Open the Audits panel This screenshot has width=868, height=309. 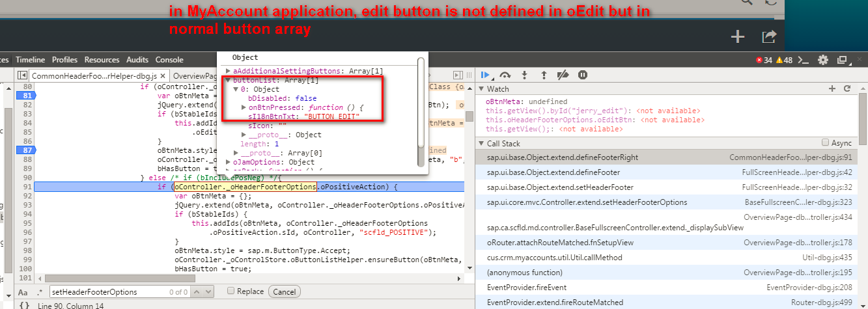click(137, 60)
